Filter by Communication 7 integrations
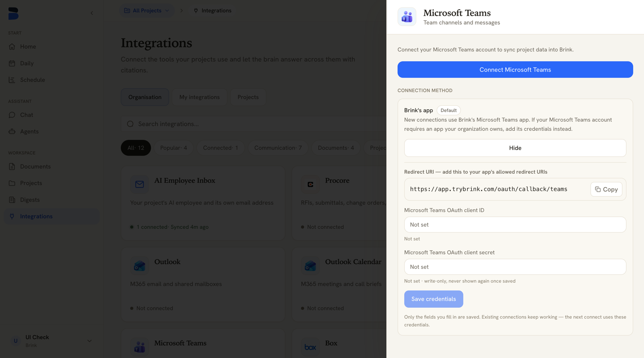Screen dimensions: 644x358 click(x=278, y=148)
